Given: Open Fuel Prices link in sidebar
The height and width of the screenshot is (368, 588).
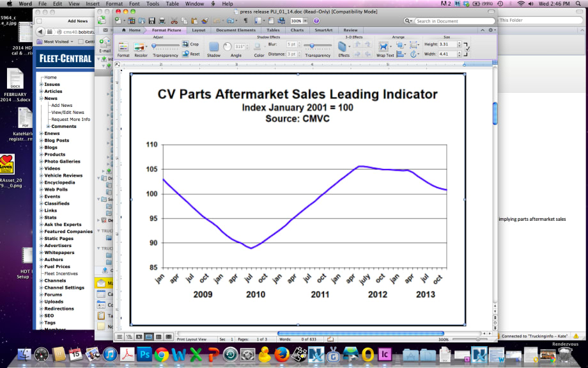Looking at the screenshot, I should (57, 267).
